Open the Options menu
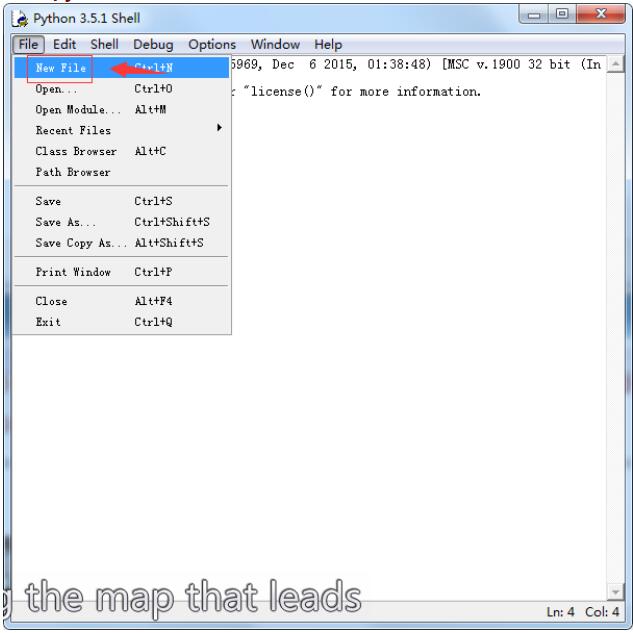Viewport: 633px width, 633px height. (209, 45)
